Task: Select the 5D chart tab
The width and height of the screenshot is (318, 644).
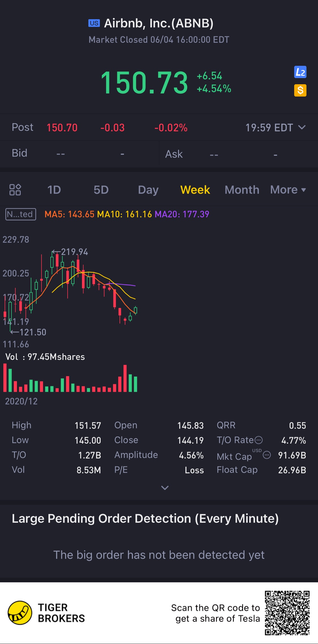Action: click(101, 190)
